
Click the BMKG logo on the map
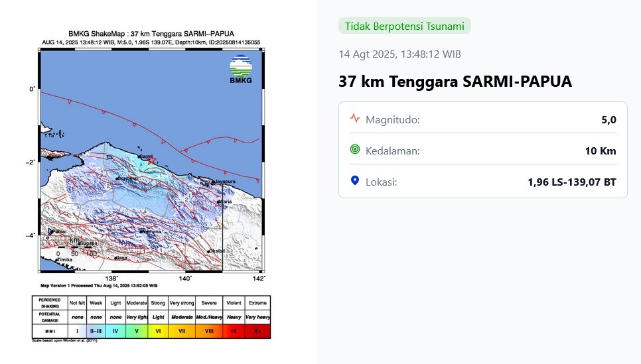[241, 69]
